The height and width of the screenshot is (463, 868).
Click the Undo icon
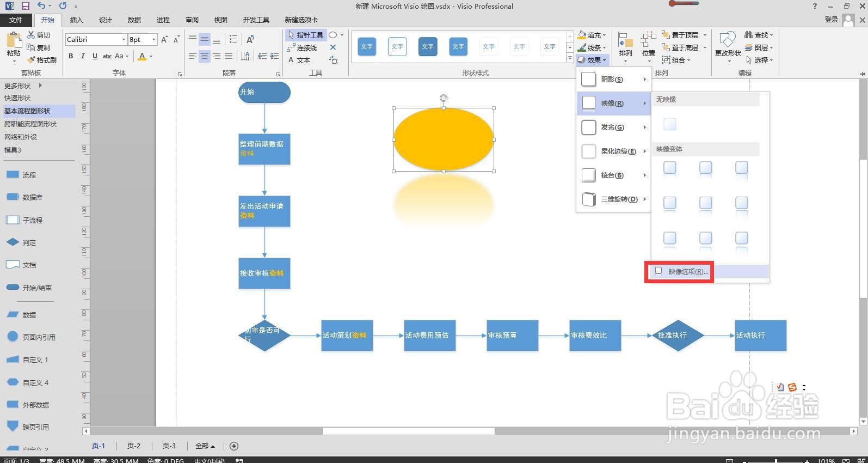[x=41, y=6]
